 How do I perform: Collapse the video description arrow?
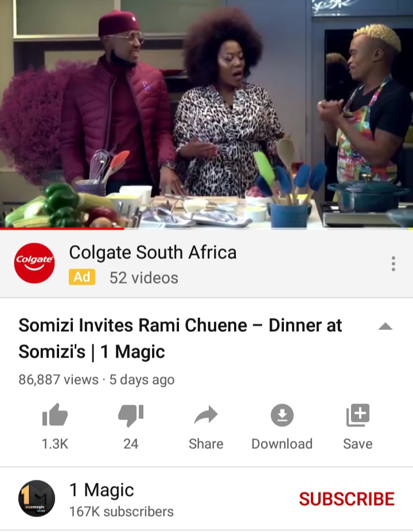(385, 327)
